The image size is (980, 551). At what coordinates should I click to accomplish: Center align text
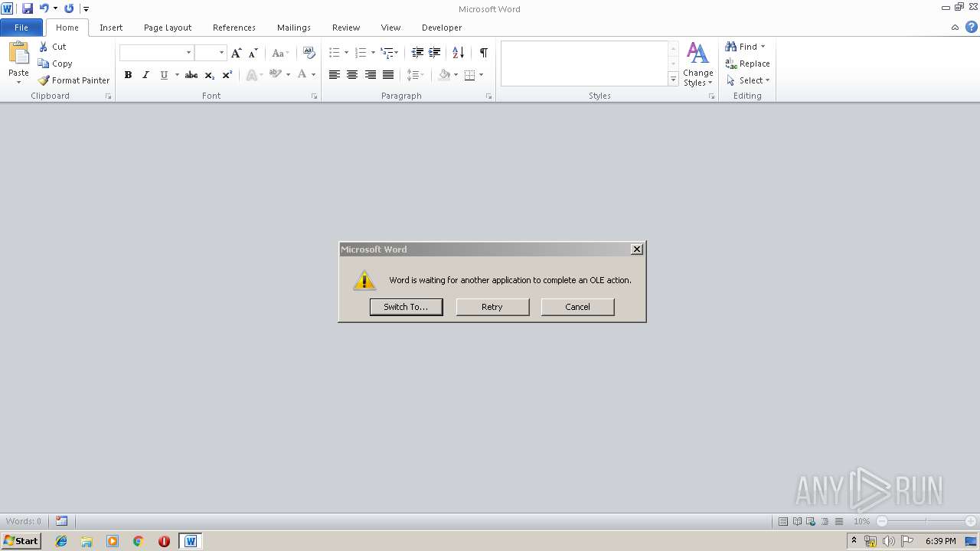tap(352, 75)
